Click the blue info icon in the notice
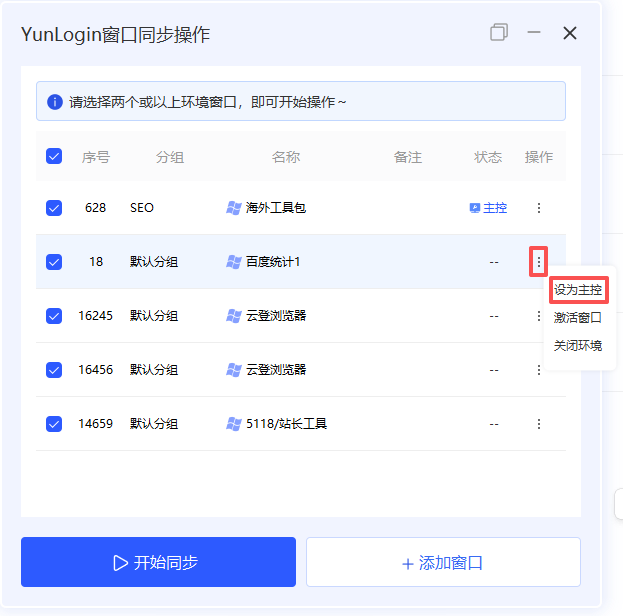 click(55, 102)
